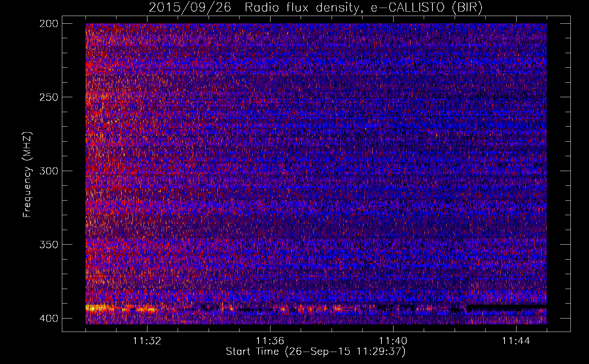Click the plot title '2015/09/26 Radio flux density, e-CALLISTO (BIR)'
This screenshot has width=589, height=364.
pos(316,8)
